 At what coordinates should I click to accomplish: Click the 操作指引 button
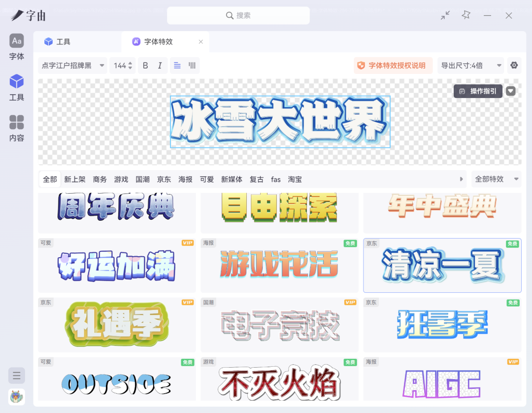coord(478,91)
